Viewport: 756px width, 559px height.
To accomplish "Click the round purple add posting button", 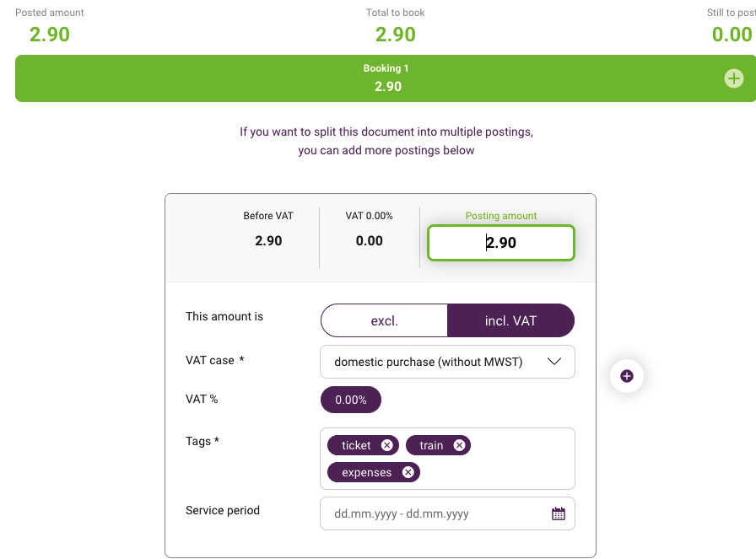I will (626, 376).
